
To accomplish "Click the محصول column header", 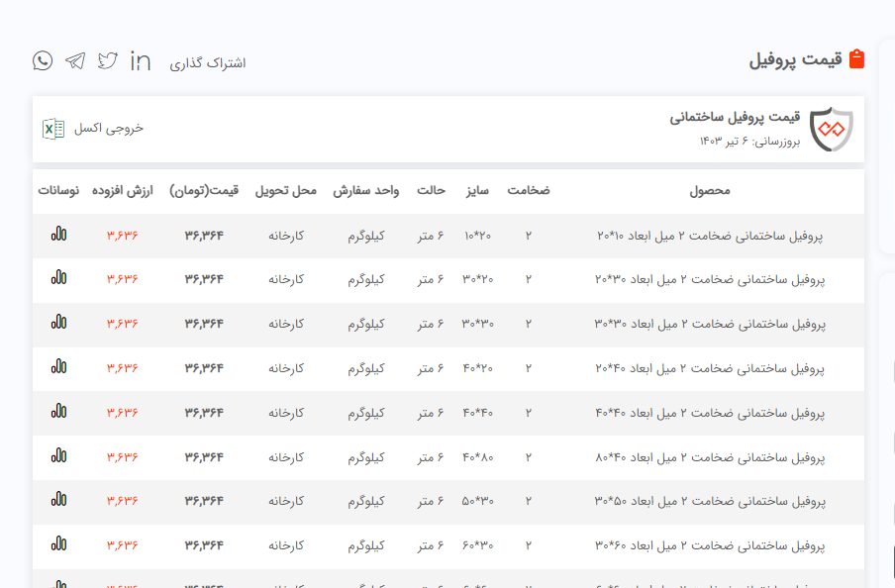I will pos(709,190).
